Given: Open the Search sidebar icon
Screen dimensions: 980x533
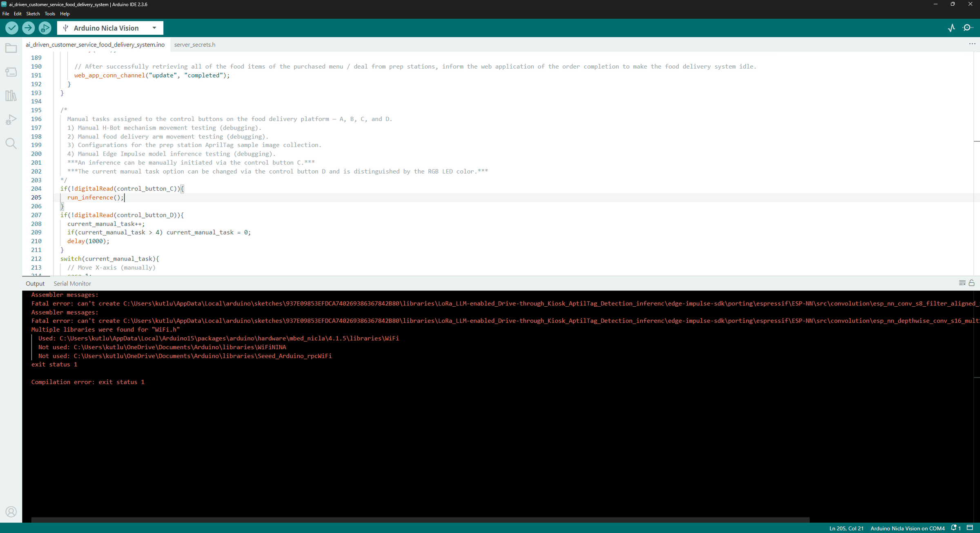Looking at the screenshot, I should click(x=11, y=143).
